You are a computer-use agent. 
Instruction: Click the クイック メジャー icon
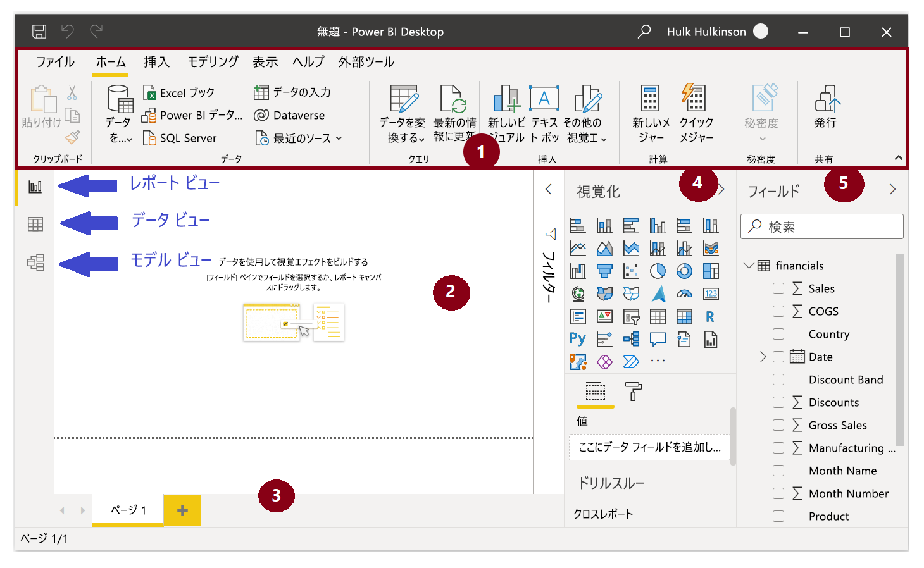click(x=694, y=98)
